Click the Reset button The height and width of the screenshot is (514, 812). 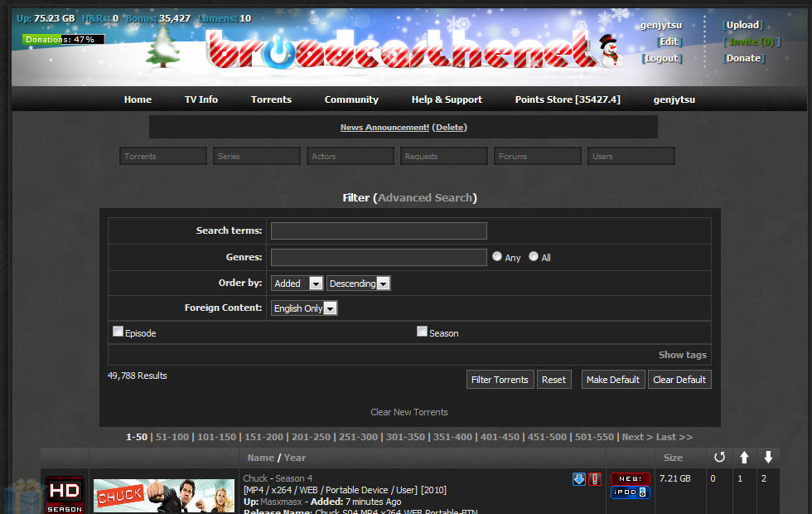click(x=553, y=380)
